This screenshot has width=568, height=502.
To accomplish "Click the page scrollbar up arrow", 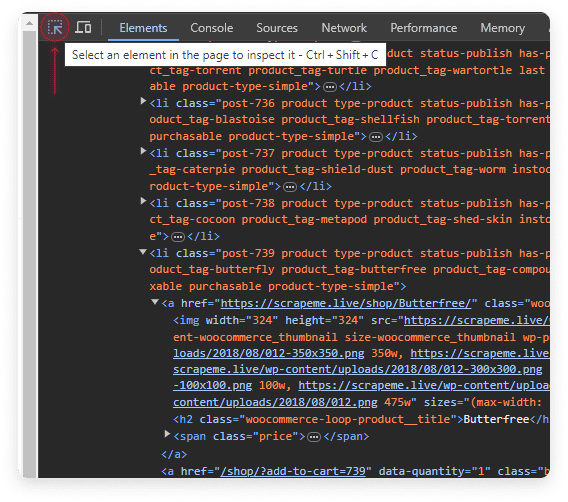I will tap(30, 23).
